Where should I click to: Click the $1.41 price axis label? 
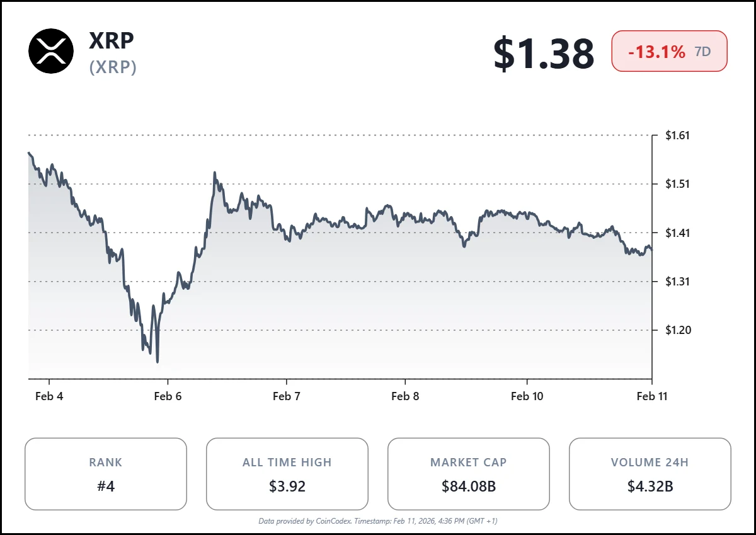pos(678,233)
